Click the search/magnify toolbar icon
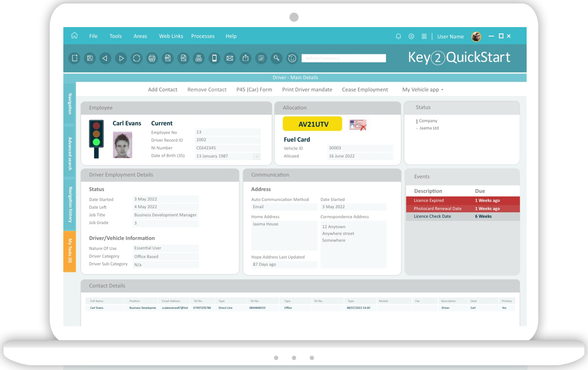The width and height of the screenshot is (588, 370). tap(277, 58)
